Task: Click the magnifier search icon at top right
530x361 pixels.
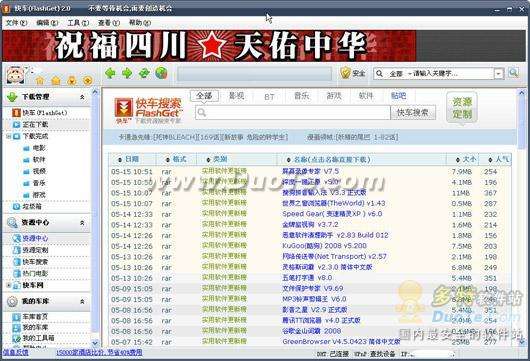Action: coord(513,73)
